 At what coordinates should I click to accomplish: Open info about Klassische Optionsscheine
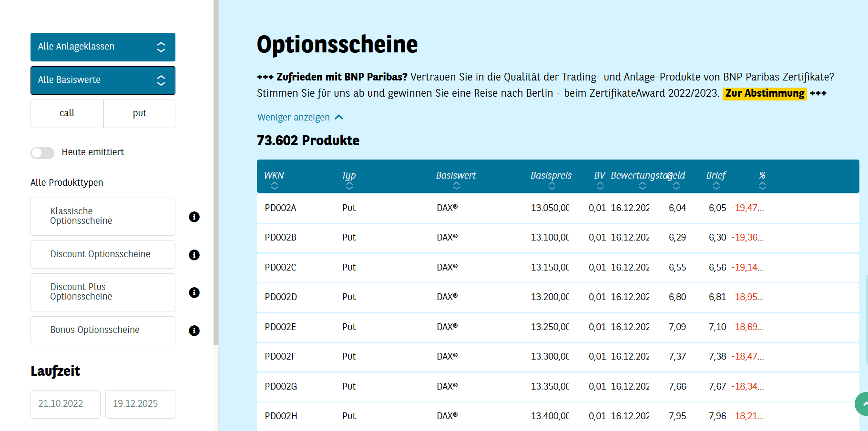tap(194, 217)
